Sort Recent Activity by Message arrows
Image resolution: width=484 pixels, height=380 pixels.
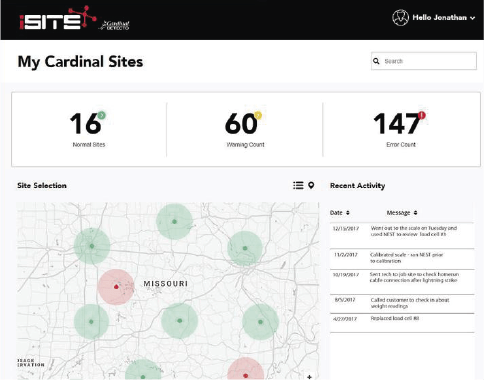click(415, 213)
